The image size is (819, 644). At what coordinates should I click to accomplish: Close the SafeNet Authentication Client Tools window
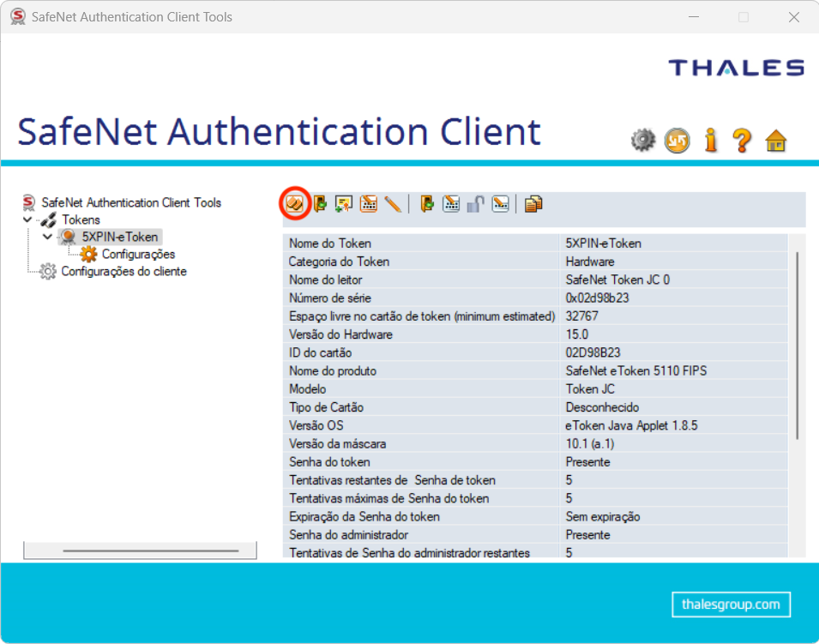click(794, 17)
